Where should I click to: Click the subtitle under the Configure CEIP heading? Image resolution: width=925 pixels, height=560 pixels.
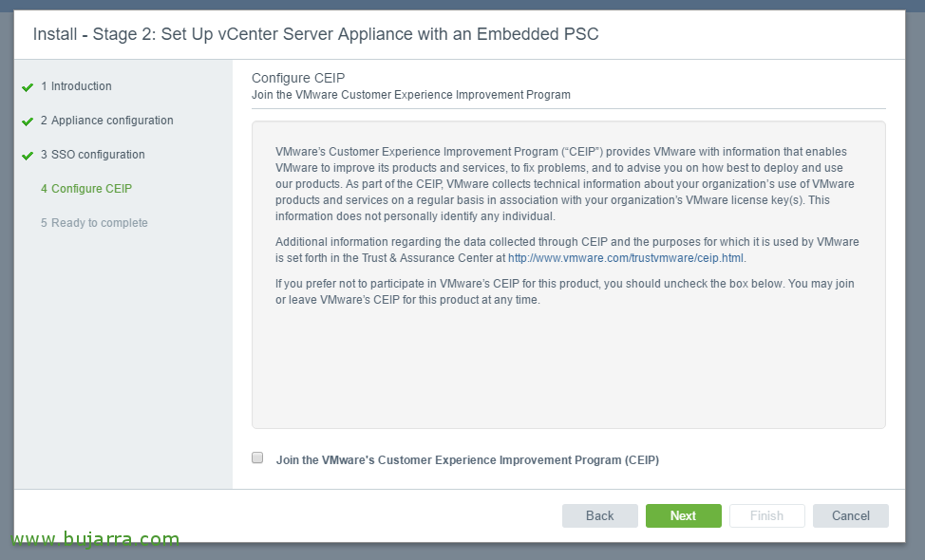pos(410,95)
